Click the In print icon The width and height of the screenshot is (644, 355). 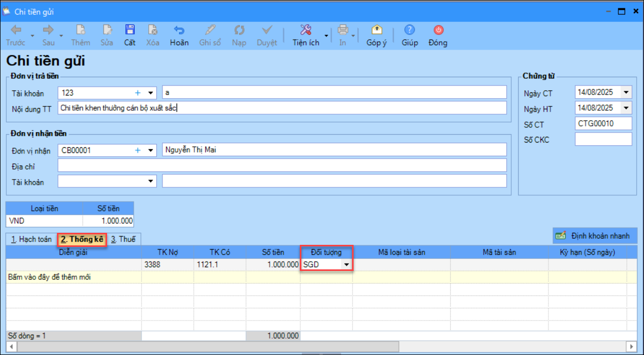(343, 30)
